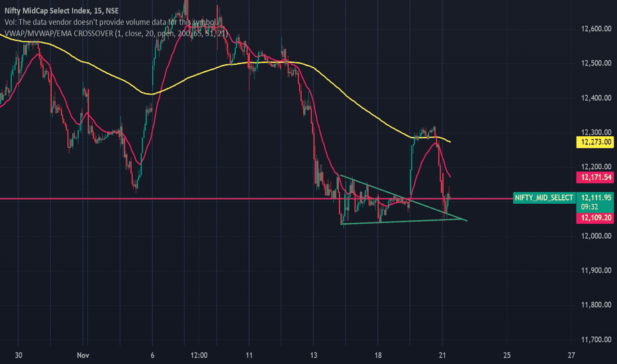Viewport: 617px width, 364px height.
Task: Click the 12,500.00 price axis label
Action: (596, 64)
